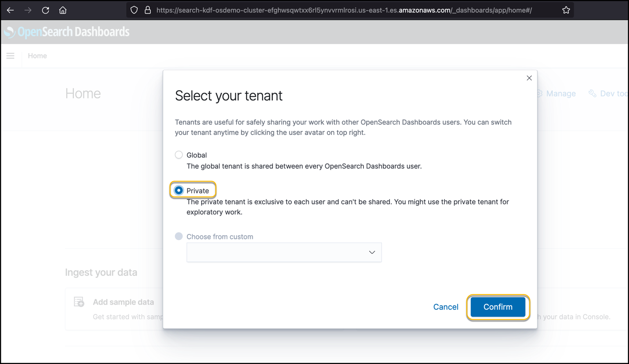The width and height of the screenshot is (629, 364).
Task: Select the Global tenant radio button
Action: click(179, 155)
